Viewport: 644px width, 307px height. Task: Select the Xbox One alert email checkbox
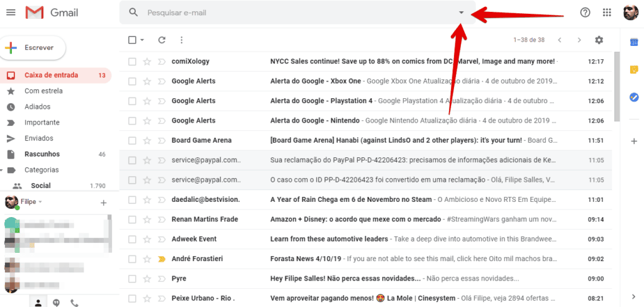tap(132, 81)
